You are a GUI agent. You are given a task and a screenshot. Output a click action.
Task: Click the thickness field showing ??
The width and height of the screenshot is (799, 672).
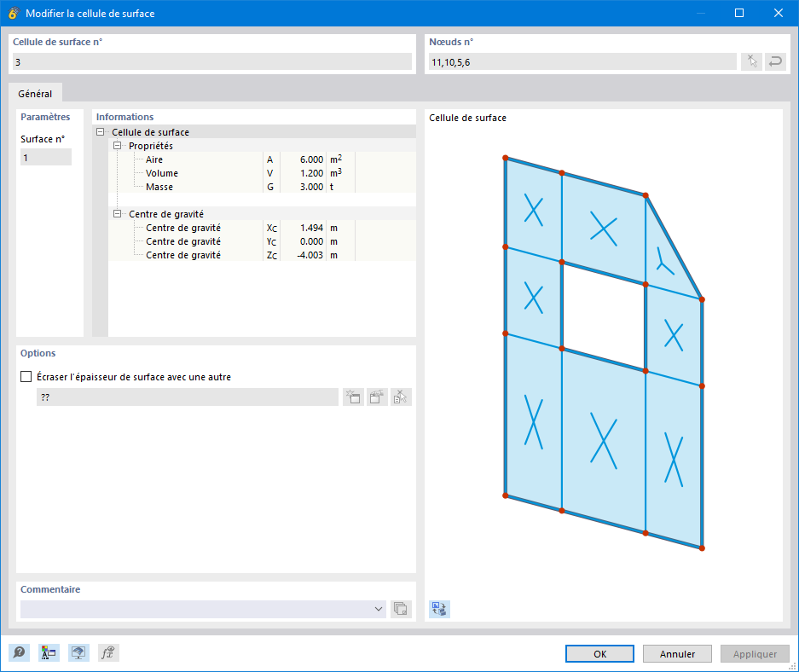pyautogui.click(x=188, y=397)
